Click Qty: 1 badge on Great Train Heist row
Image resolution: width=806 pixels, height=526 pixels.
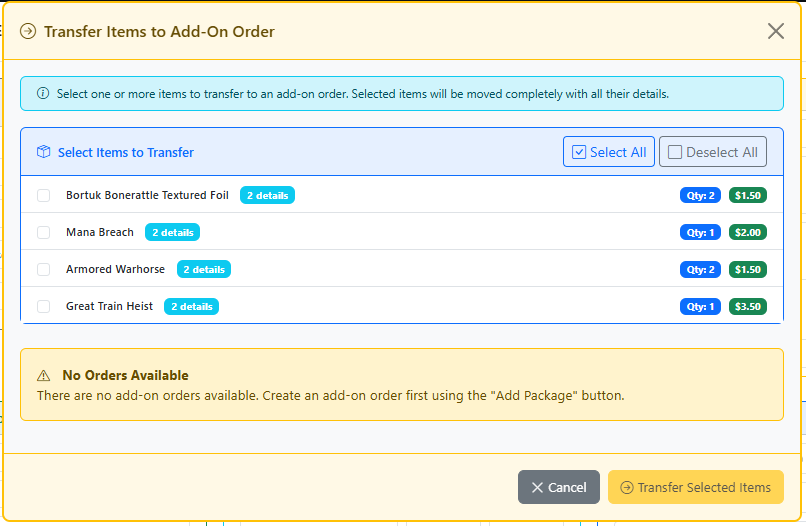(x=700, y=306)
